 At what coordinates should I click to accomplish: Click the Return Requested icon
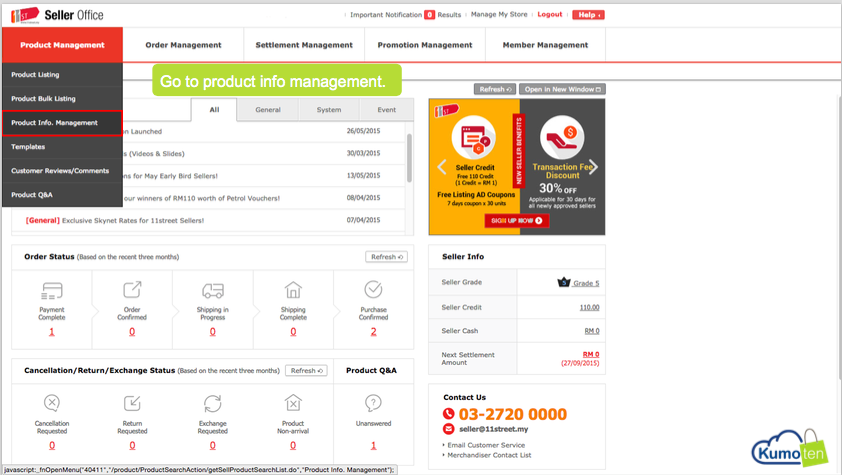pyautogui.click(x=132, y=403)
